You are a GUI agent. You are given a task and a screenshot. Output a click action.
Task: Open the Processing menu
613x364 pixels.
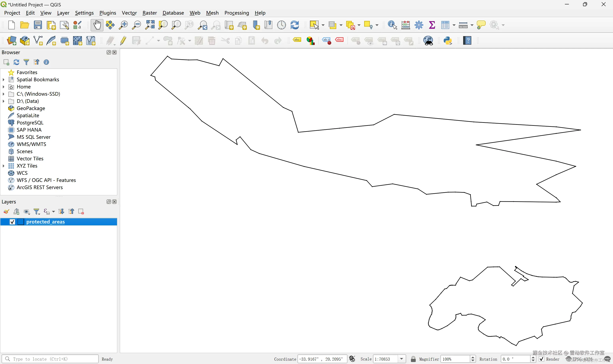click(236, 13)
